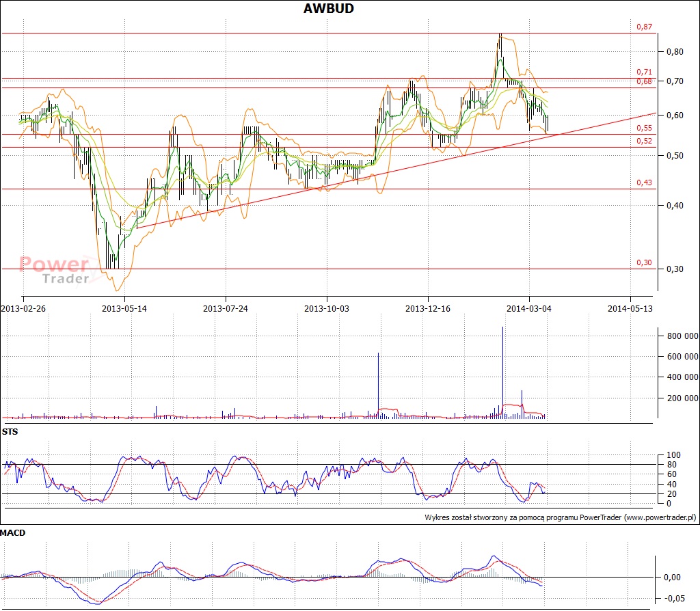This screenshot has width=700, height=611.
Task: Click the AWBUD chart title
Action: pyautogui.click(x=329, y=8)
